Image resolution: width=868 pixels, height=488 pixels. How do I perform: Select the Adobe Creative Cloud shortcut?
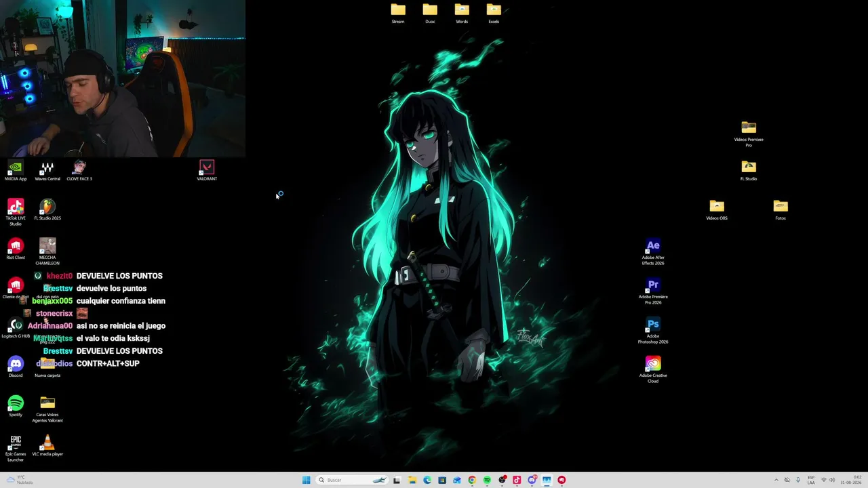pos(653,370)
